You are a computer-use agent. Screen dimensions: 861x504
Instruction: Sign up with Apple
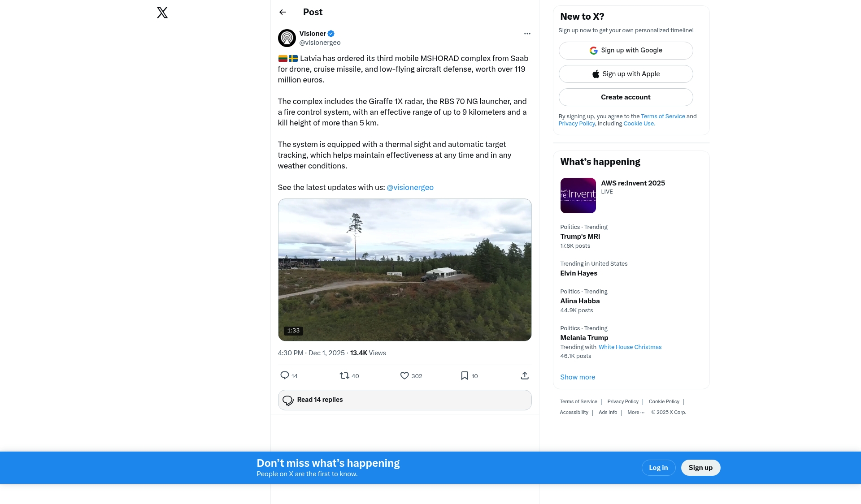pyautogui.click(x=626, y=74)
